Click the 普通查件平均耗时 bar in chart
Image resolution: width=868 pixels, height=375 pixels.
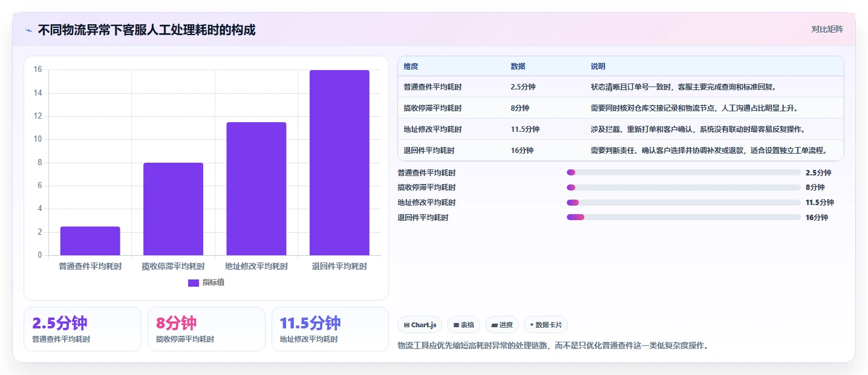[x=90, y=241]
